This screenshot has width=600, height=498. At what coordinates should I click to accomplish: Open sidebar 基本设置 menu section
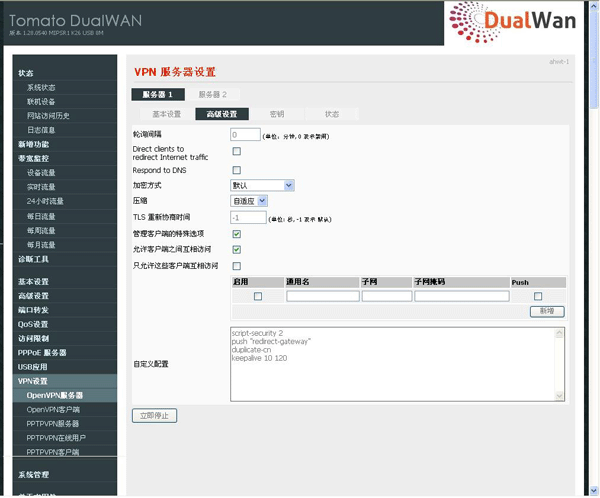coord(34,282)
